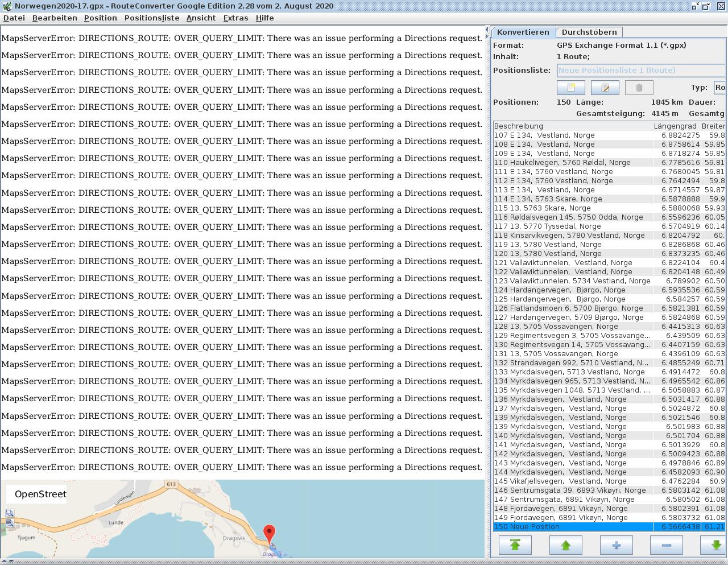Viewport: 728px width, 565px height.
Task: Click the delete position list trash icon
Action: coord(639,88)
